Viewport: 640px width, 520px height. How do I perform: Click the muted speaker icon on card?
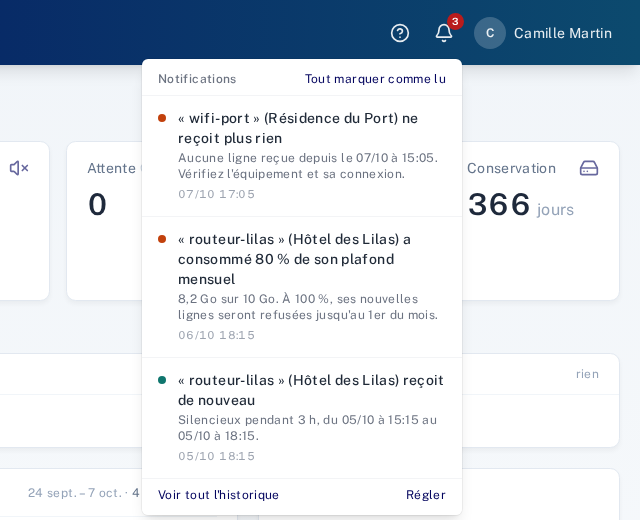point(19,168)
